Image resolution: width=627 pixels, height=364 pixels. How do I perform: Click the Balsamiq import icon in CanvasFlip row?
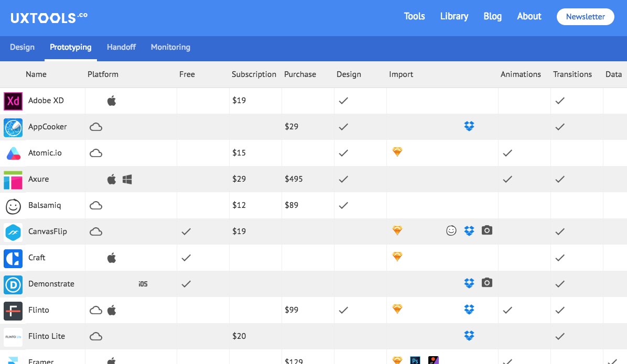[451, 230]
